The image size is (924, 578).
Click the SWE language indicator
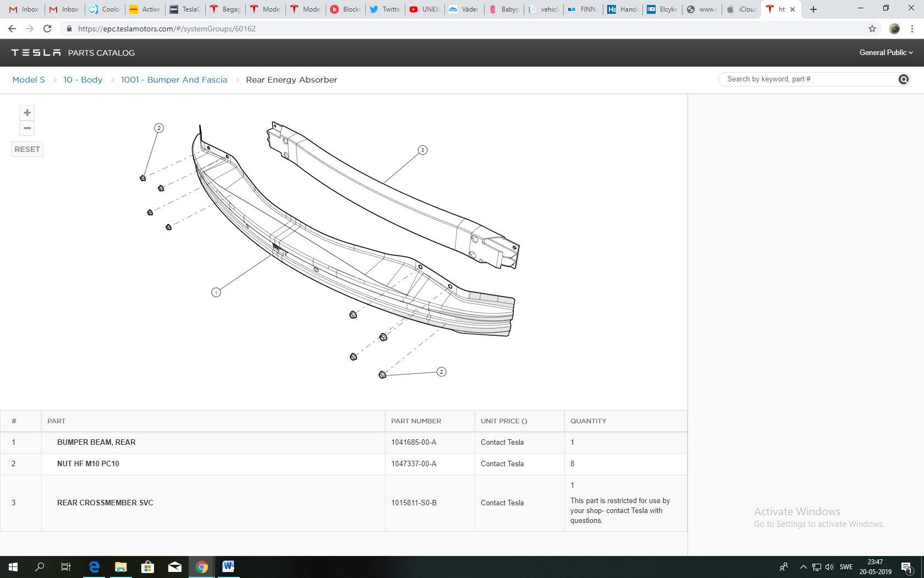846,567
